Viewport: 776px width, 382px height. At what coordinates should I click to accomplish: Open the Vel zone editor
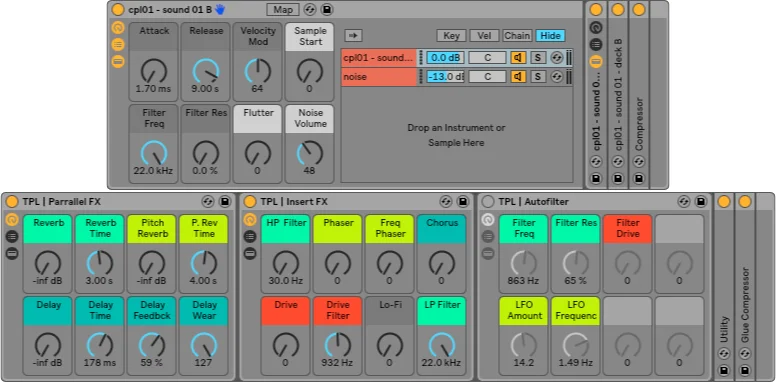pyautogui.click(x=485, y=36)
